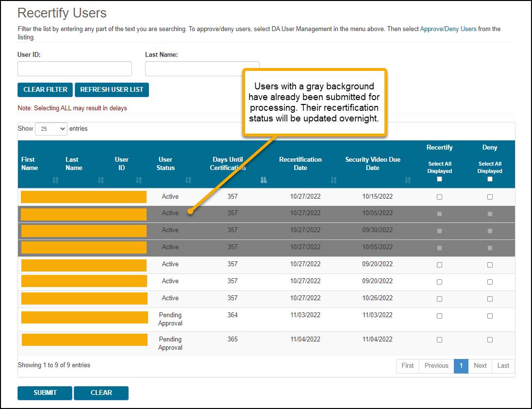
Task: Open the Approve/Deny Users link
Action: [x=448, y=29]
